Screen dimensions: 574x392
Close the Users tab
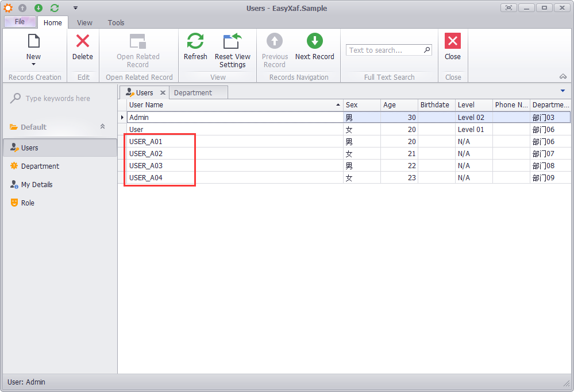tap(163, 93)
